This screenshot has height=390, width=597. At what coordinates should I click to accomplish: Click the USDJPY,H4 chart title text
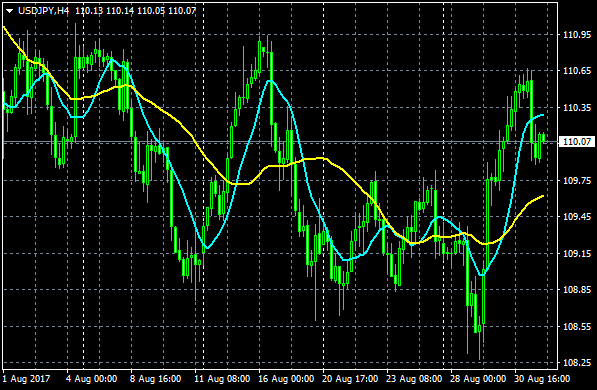click(x=44, y=11)
